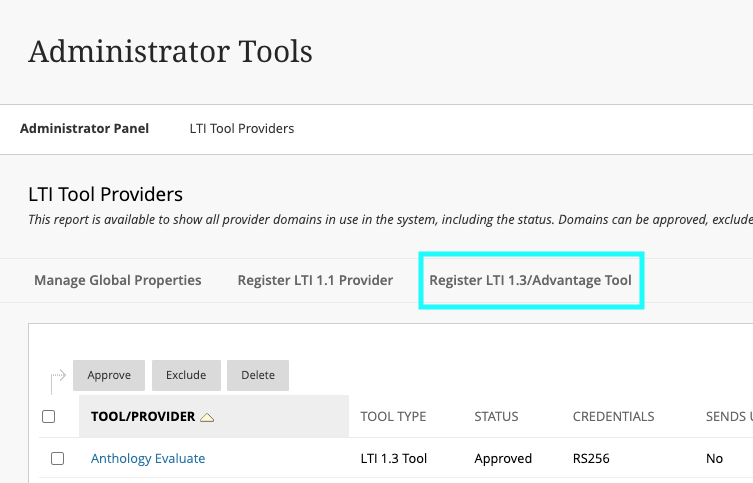753x483 pixels.
Task: Click the 'RS256' credentials cell
Action: 591,459
